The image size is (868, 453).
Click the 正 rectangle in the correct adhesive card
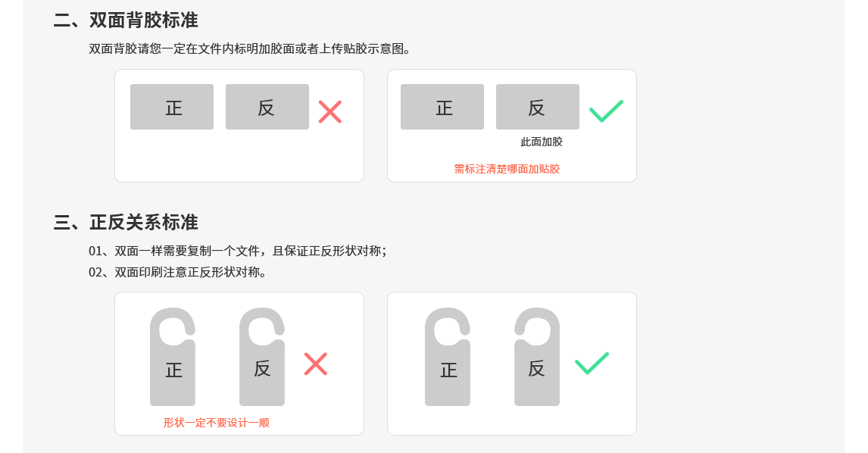click(x=442, y=107)
